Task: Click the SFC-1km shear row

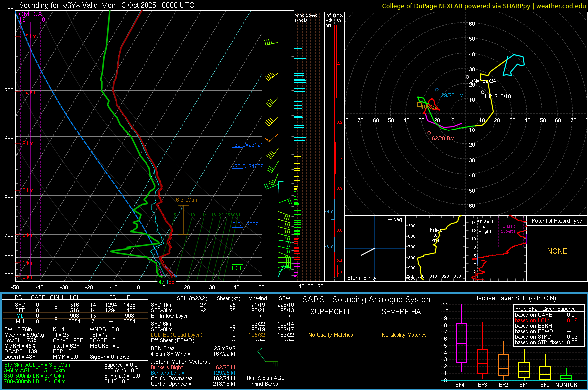Action: [222, 305]
